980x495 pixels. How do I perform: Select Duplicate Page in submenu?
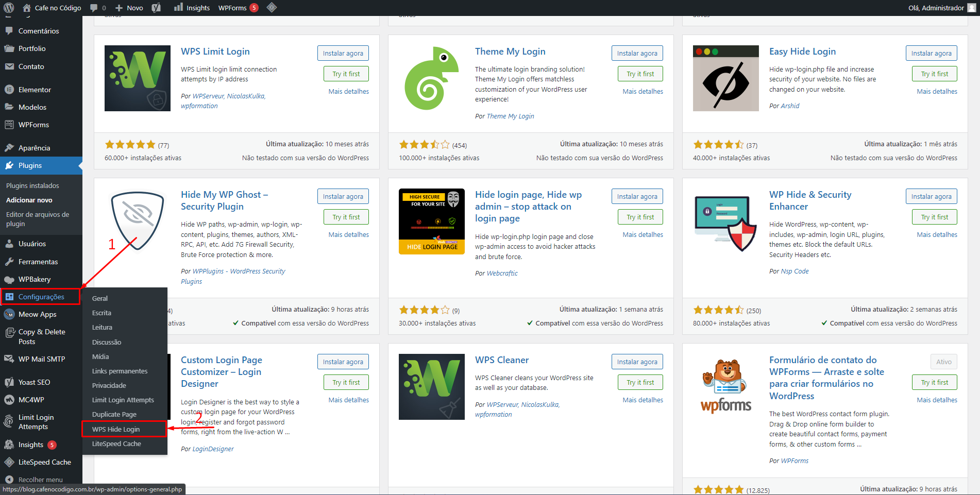114,414
